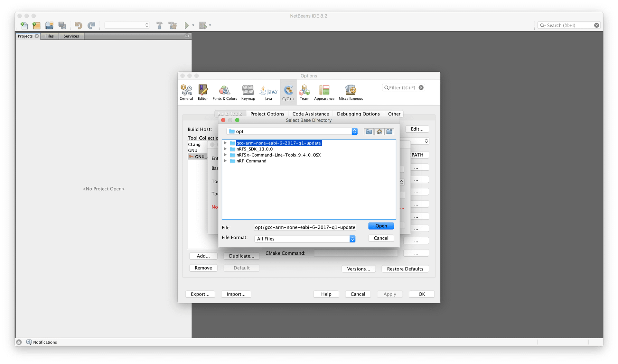This screenshot has height=364, width=618.
Task: Open the General options category
Action: pyautogui.click(x=186, y=93)
